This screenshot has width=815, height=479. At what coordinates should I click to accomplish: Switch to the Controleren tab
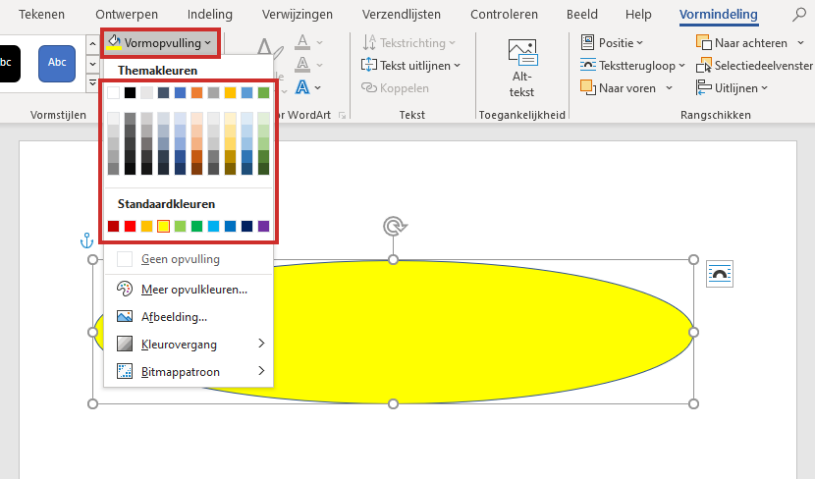[x=504, y=15]
